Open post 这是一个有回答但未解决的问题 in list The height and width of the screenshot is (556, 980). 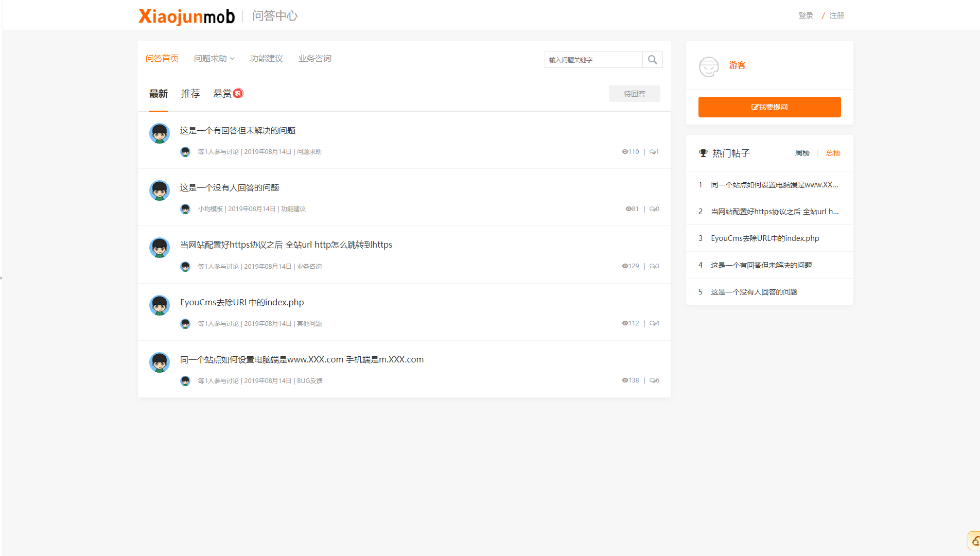click(238, 131)
